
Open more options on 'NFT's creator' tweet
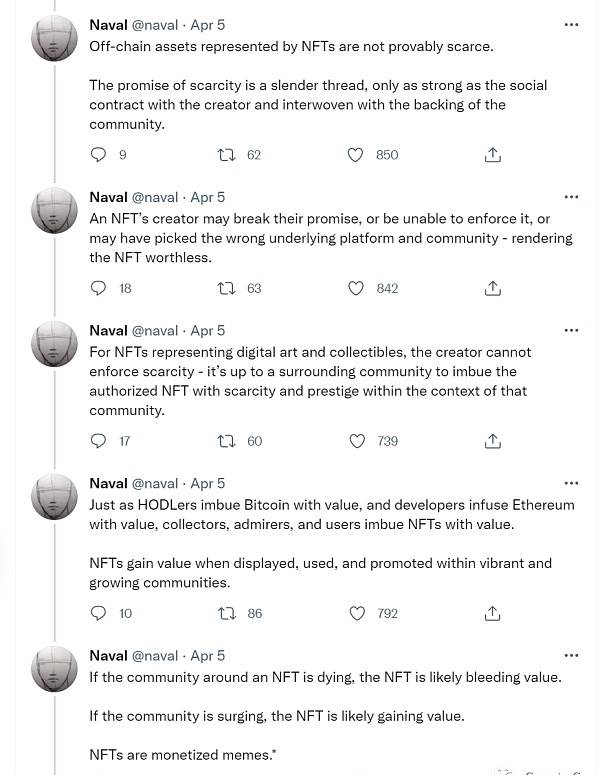tap(571, 197)
